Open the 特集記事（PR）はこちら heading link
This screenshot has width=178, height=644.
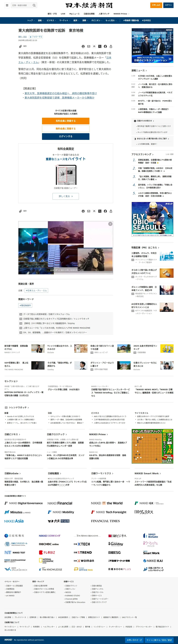[145, 247]
